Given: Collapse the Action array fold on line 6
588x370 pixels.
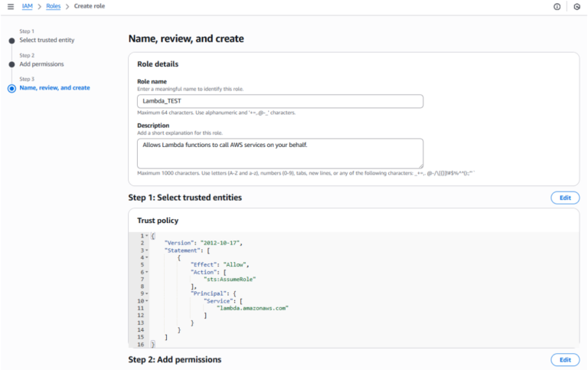Looking at the screenshot, I should pos(146,272).
